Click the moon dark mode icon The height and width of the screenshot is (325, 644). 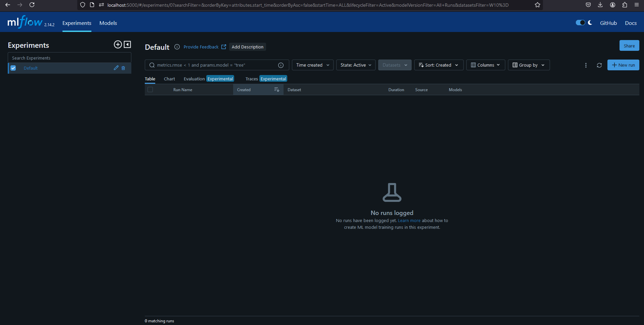590,23
